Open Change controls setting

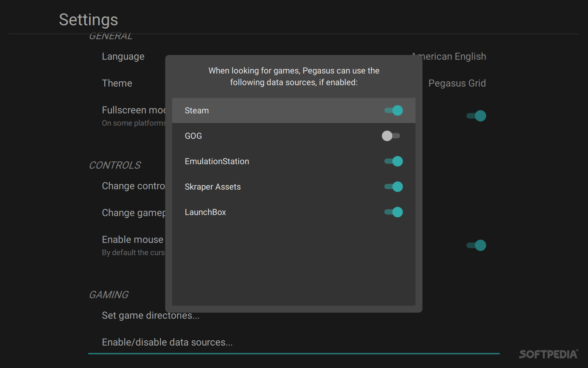point(133,186)
